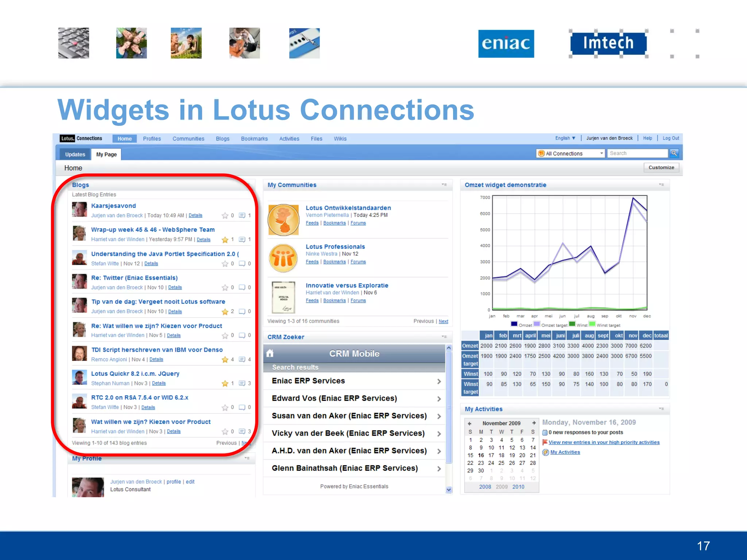Click Forums link under Lotus Professionals
747x560 pixels.
[358, 262]
